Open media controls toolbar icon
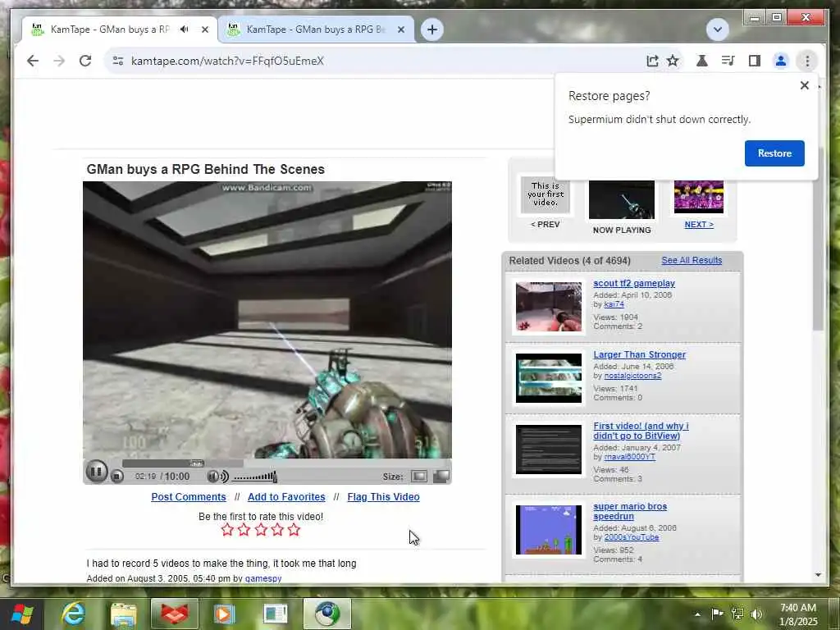Image resolution: width=840 pixels, height=630 pixels. point(728,61)
